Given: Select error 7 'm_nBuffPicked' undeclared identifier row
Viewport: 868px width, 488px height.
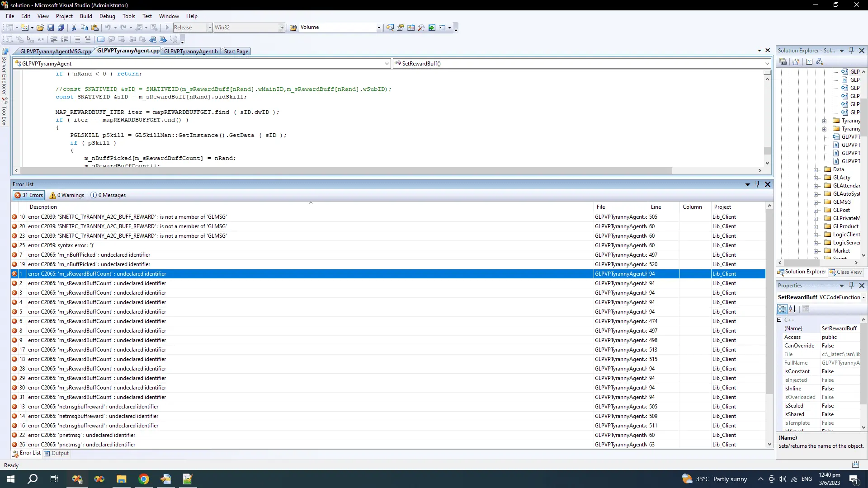Looking at the screenshot, I should tap(388, 255).
